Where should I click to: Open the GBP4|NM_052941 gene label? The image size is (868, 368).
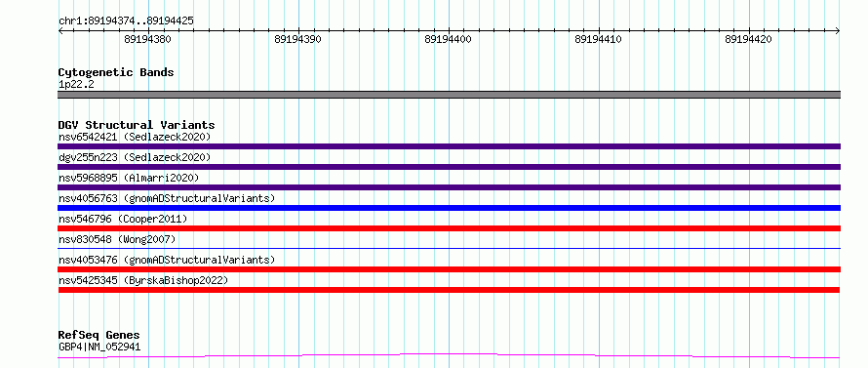(99, 348)
